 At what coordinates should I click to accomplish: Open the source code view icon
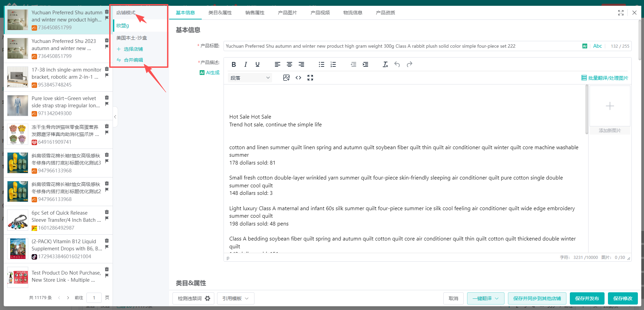298,78
